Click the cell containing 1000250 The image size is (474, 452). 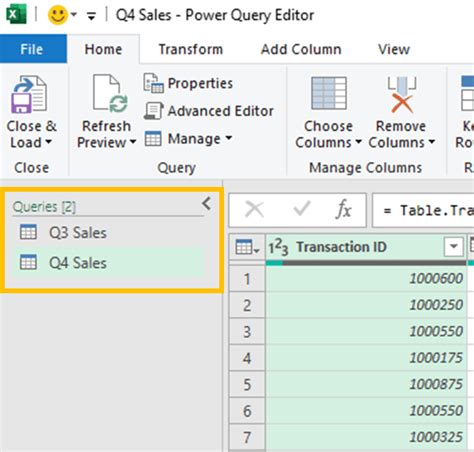click(366, 305)
